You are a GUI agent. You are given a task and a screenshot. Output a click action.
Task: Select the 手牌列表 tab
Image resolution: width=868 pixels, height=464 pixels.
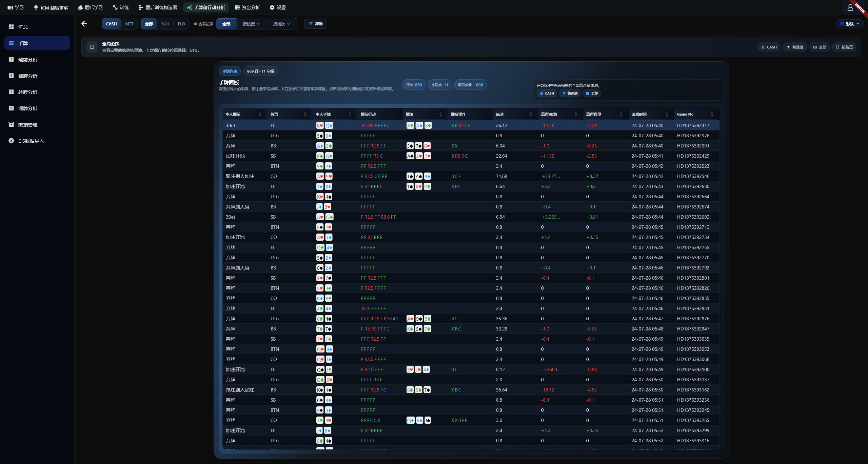coord(230,71)
